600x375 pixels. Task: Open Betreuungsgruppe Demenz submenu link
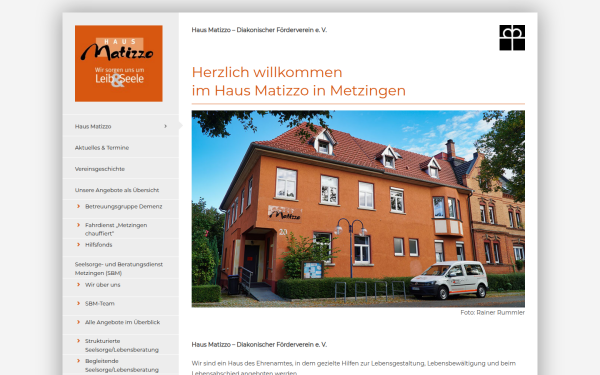(124, 207)
